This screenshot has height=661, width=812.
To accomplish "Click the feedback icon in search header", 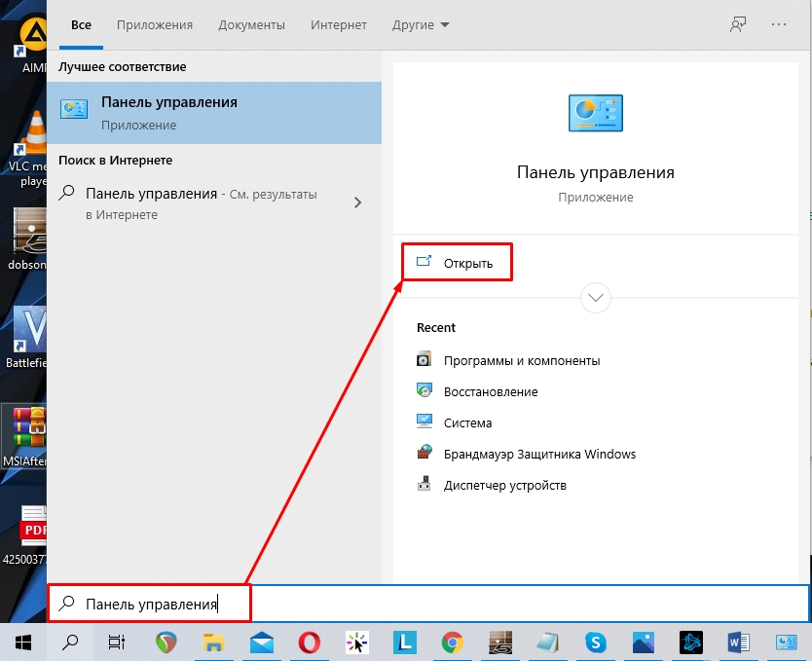I will (x=738, y=24).
